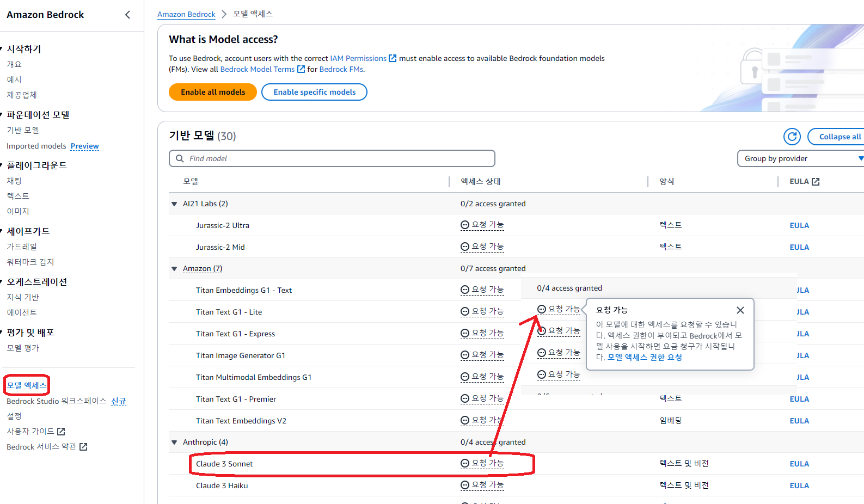This screenshot has height=504, width=864.
Task: Open 모델 평가 in the sidebar
Action: point(23,348)
